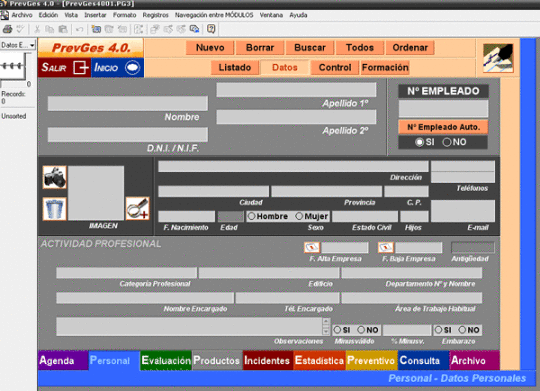Image resolution: width=540 pixels, height=391 pixels.
Task: Open the Ayuda menu
Action: click(x=298, y=15)
